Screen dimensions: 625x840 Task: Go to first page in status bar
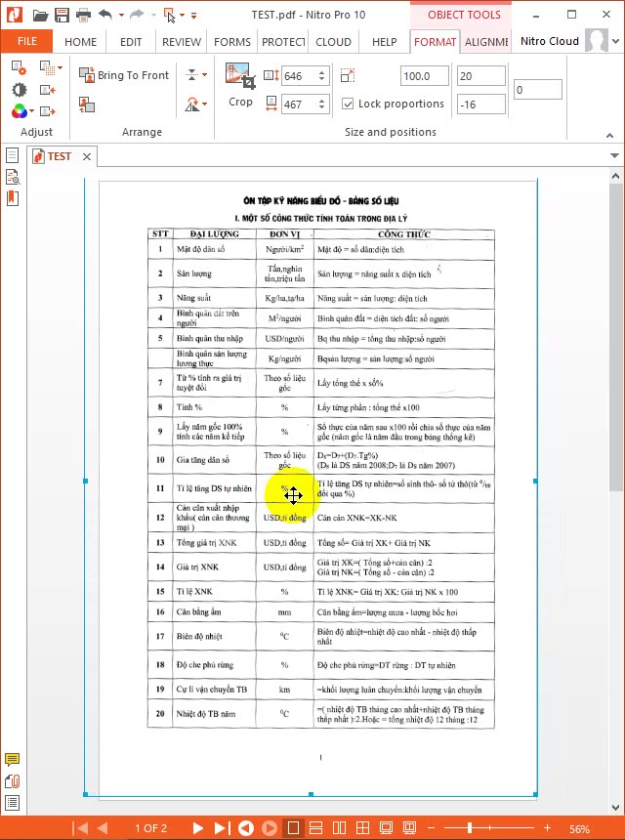tap(80, 828)
